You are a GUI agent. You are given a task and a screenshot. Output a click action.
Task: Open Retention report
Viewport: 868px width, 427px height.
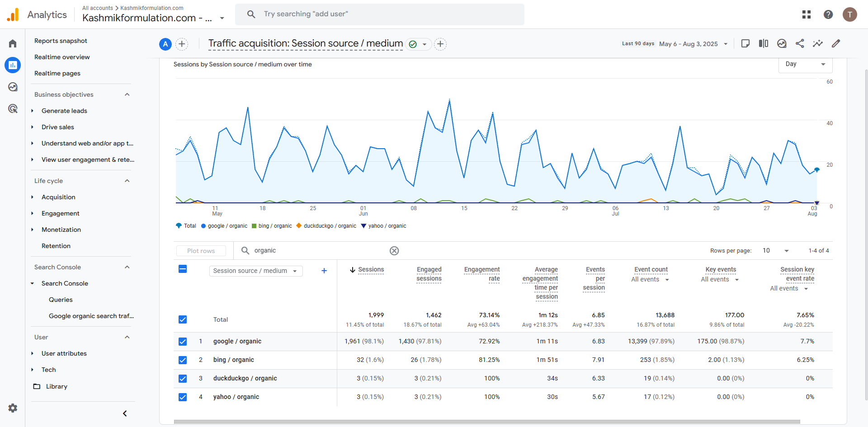click(x=56, y=246)
